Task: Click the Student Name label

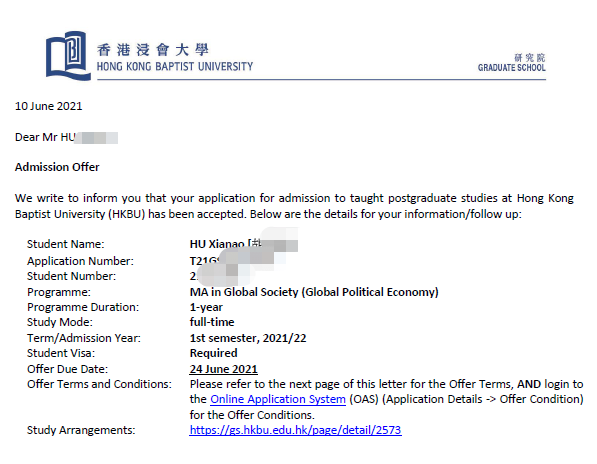Action: tap(65, 244)
